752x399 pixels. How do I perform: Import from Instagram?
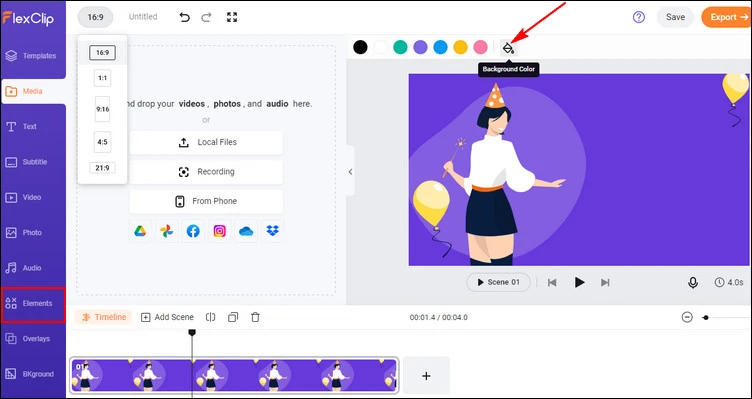pyautogui.click(x=220, y=231)
